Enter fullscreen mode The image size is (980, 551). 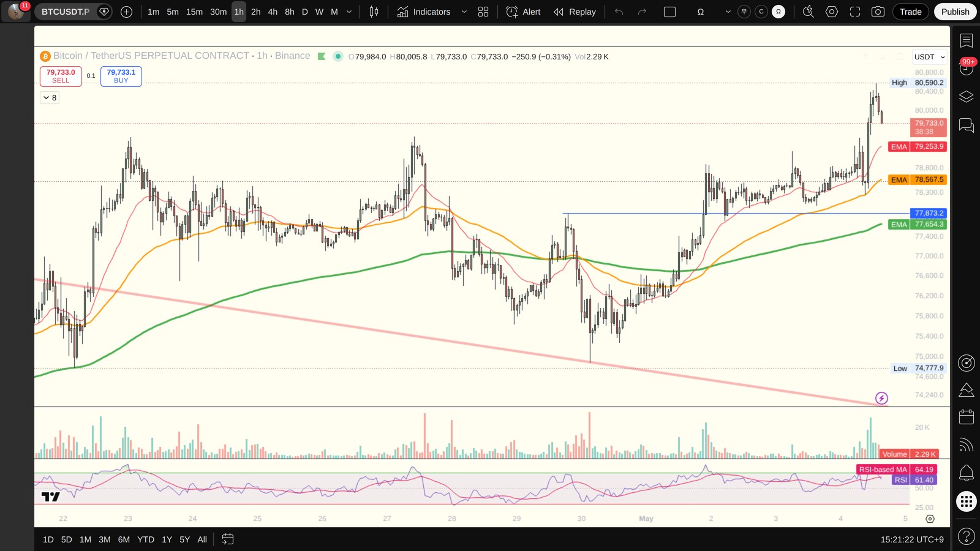click(855, 12)
